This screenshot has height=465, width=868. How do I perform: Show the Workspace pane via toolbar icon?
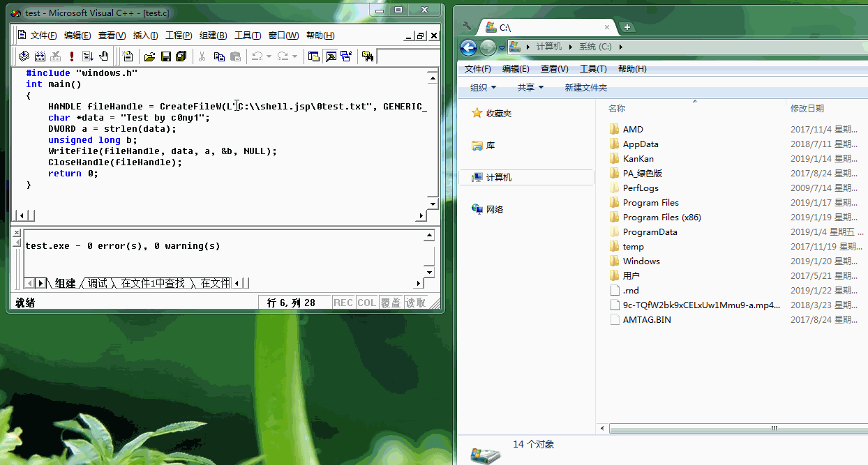314,56
